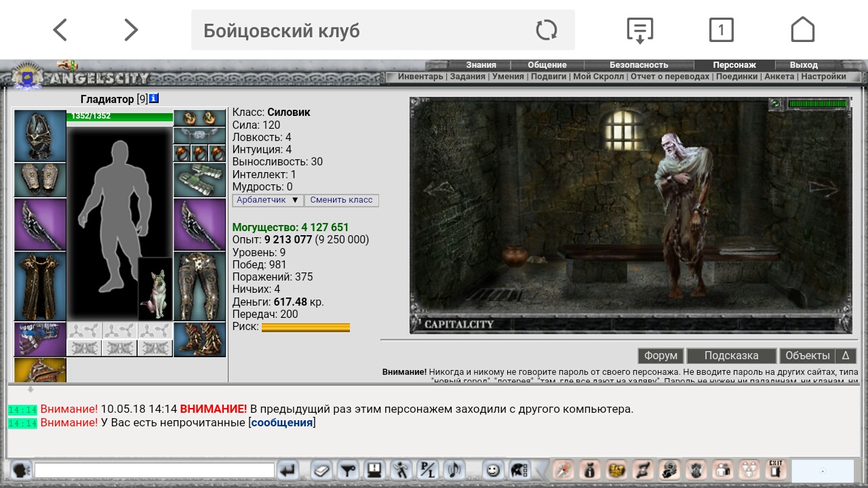Click the smiley emoticons icon
This screenshot has height=488, width=868.
(494, 470)
